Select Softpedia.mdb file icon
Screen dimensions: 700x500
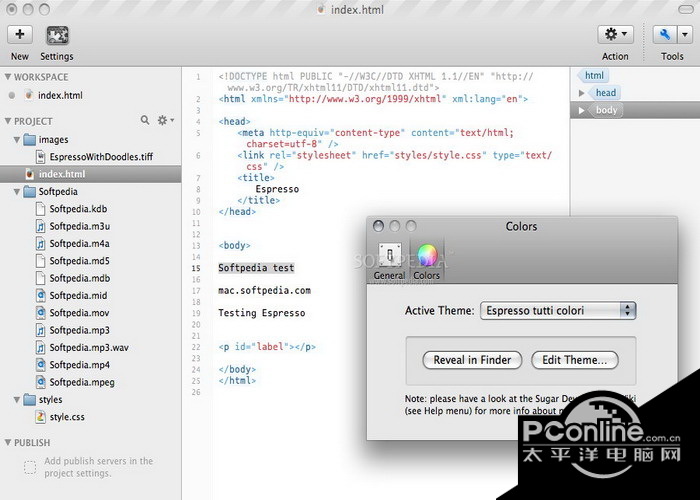coord(41,278)
